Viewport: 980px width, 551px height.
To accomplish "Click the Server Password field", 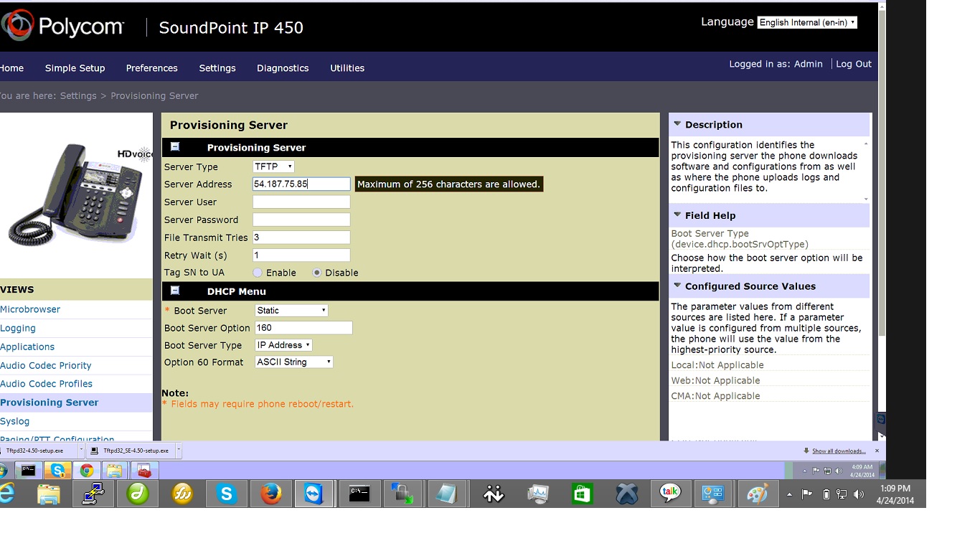I will [301, 220].
